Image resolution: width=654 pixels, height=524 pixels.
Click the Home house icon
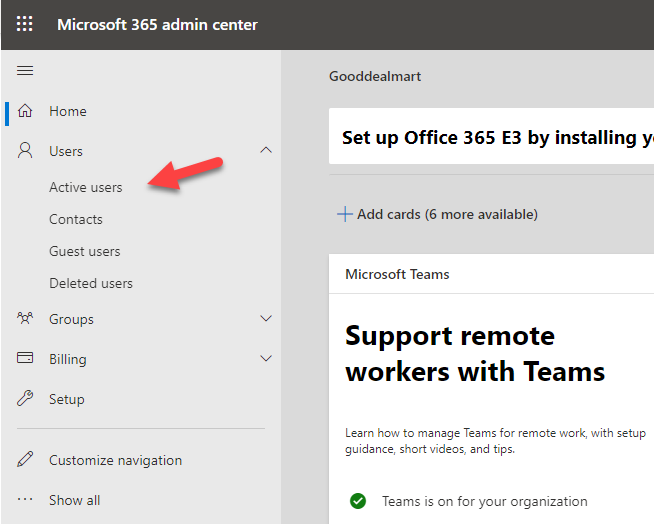(25, 111)
